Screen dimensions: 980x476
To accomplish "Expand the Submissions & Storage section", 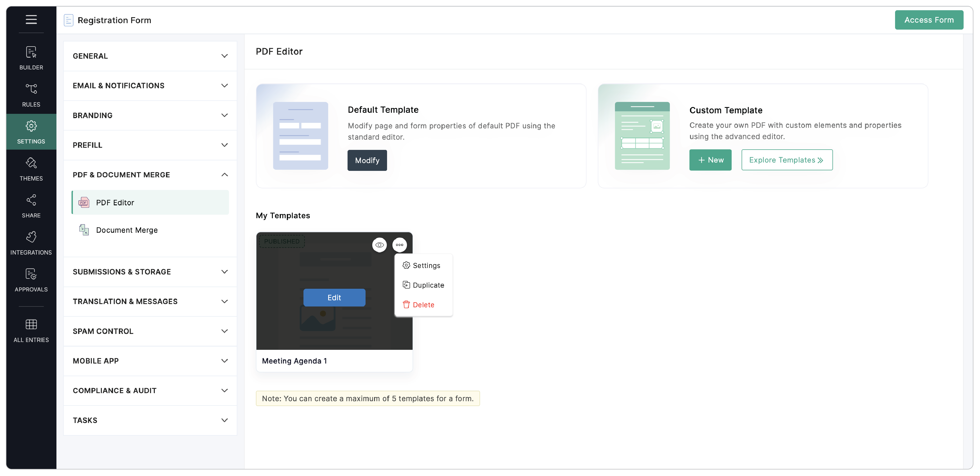I will (150, 272).
